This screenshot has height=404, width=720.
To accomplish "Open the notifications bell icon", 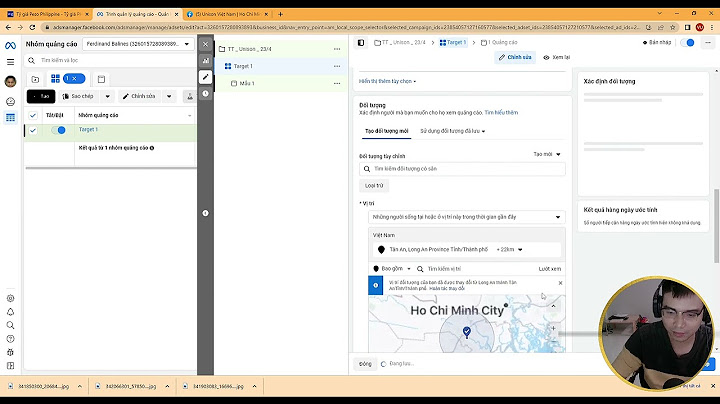I will [x=10, y=312].
